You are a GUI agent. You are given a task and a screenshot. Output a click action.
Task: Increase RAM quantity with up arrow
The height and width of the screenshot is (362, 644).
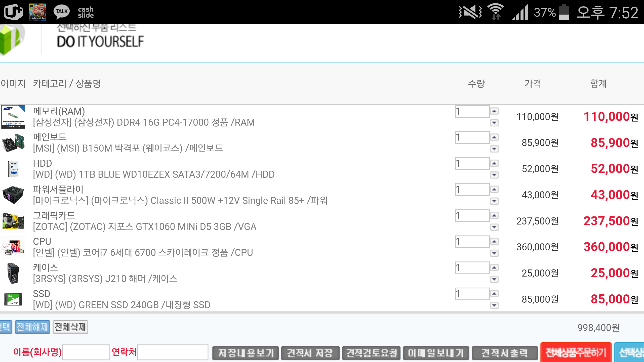494,111
